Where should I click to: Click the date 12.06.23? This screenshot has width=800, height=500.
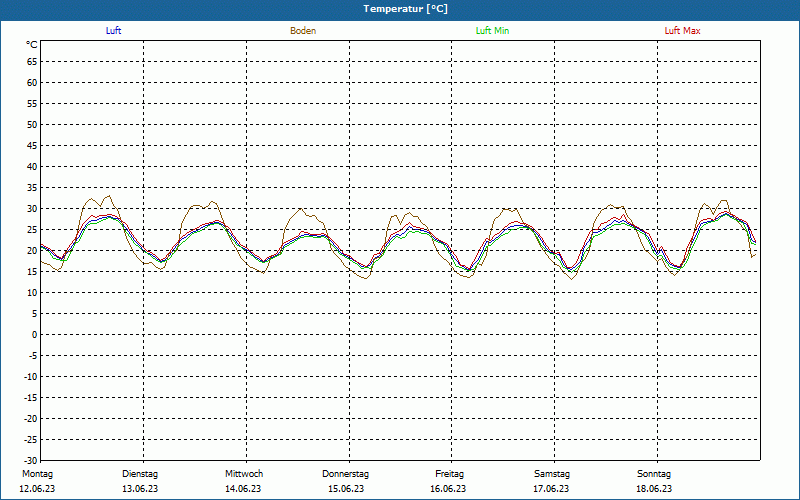click(x=37, y=489)
